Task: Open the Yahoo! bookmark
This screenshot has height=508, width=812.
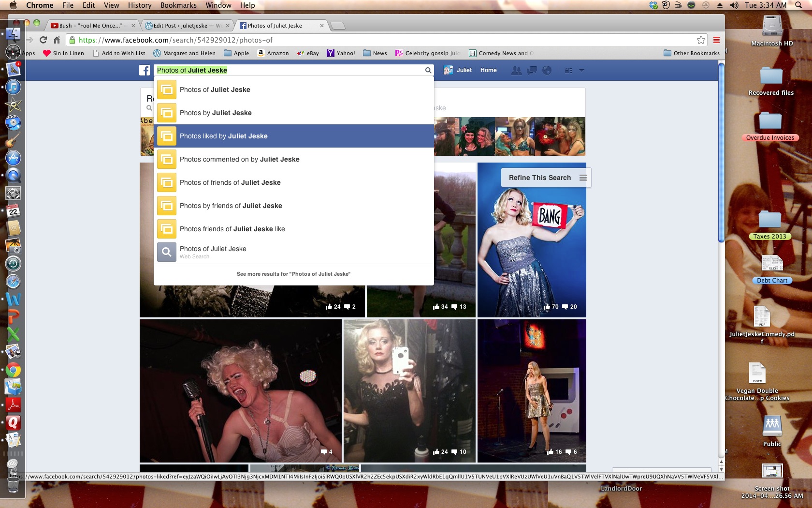Action: tap(341, 53)
